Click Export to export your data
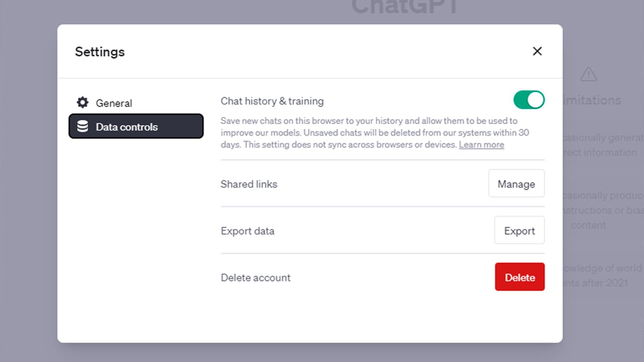The width and height of the screenshot is (644, 362). [x=519, y=230]
